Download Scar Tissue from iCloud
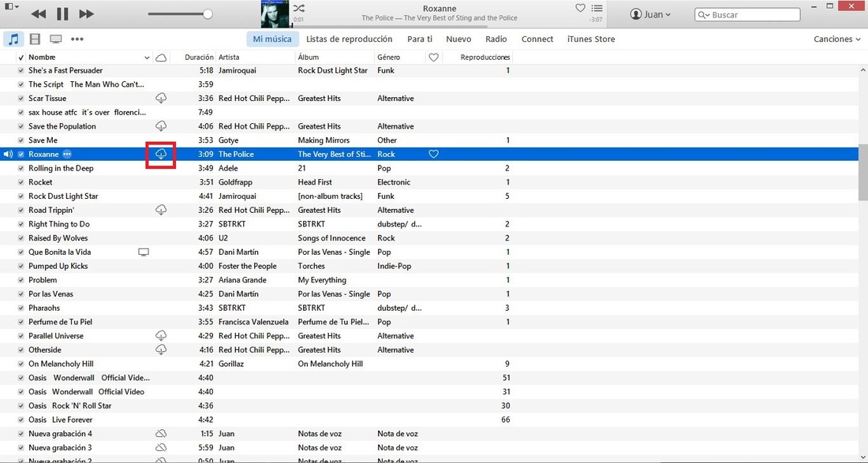This screenshot has width=868, height=463. [161, 98]
